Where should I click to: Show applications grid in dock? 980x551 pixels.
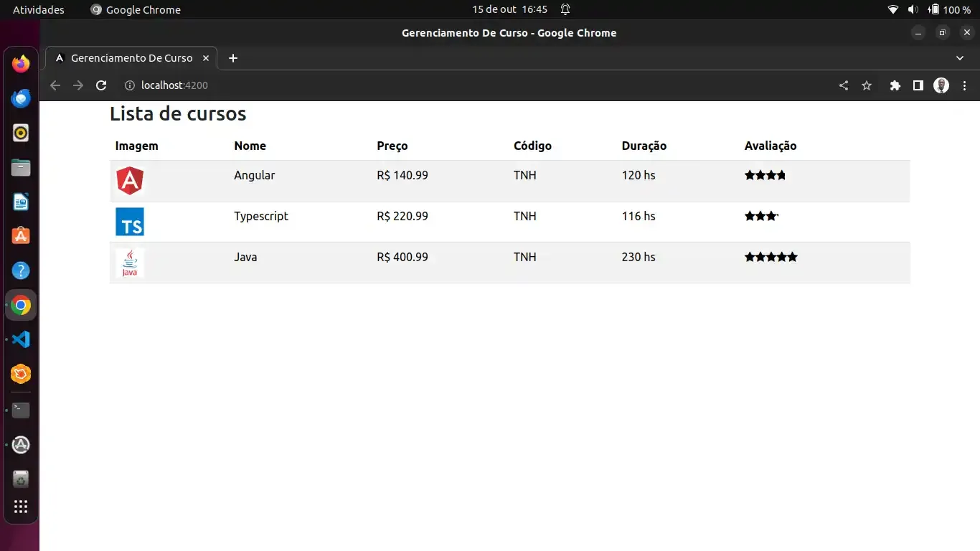pos(21,507)
